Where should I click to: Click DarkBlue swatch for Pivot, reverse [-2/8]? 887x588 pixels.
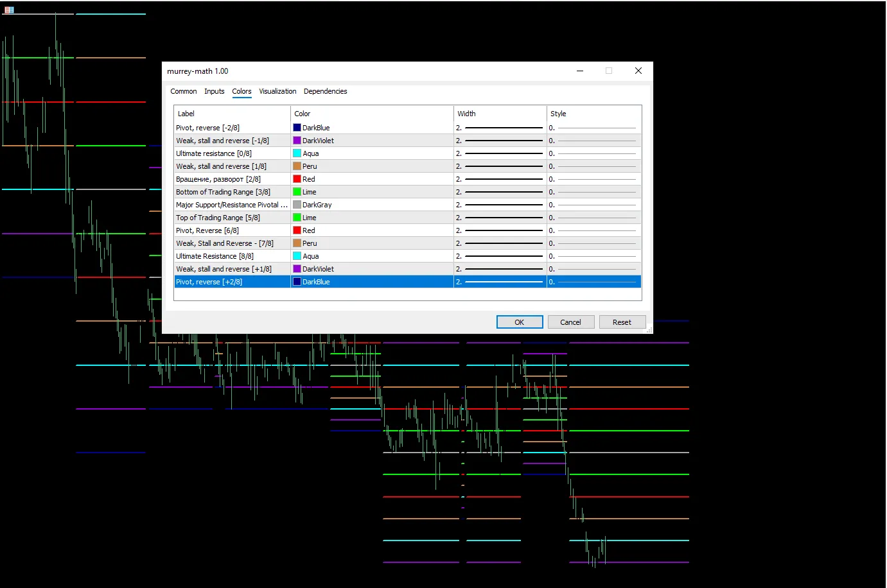(x=297, y=128)
